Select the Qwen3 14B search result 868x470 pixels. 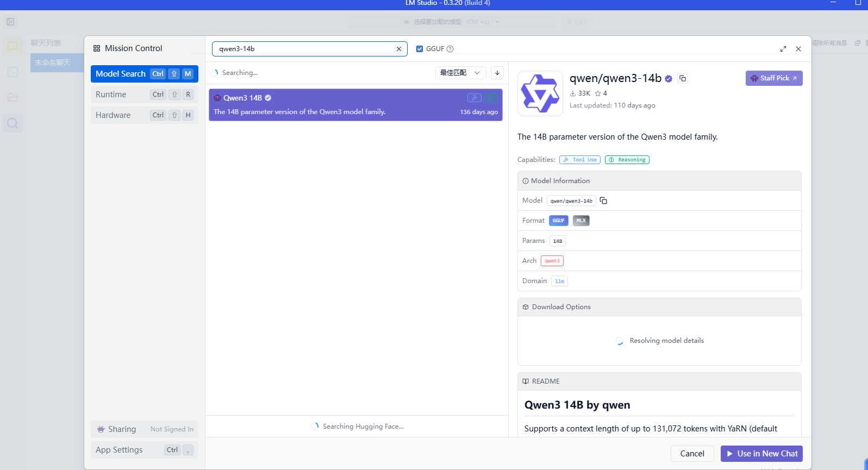tap(355, 105)
